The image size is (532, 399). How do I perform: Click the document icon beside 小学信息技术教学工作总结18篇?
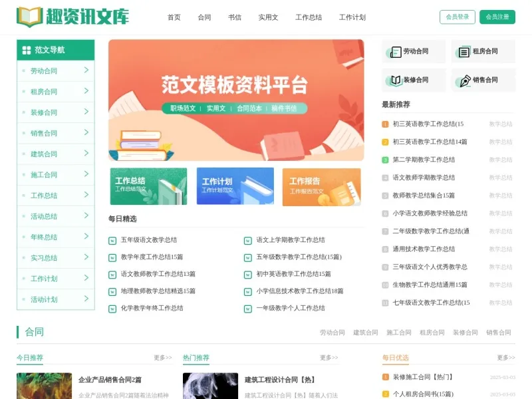tap(248, 291)
